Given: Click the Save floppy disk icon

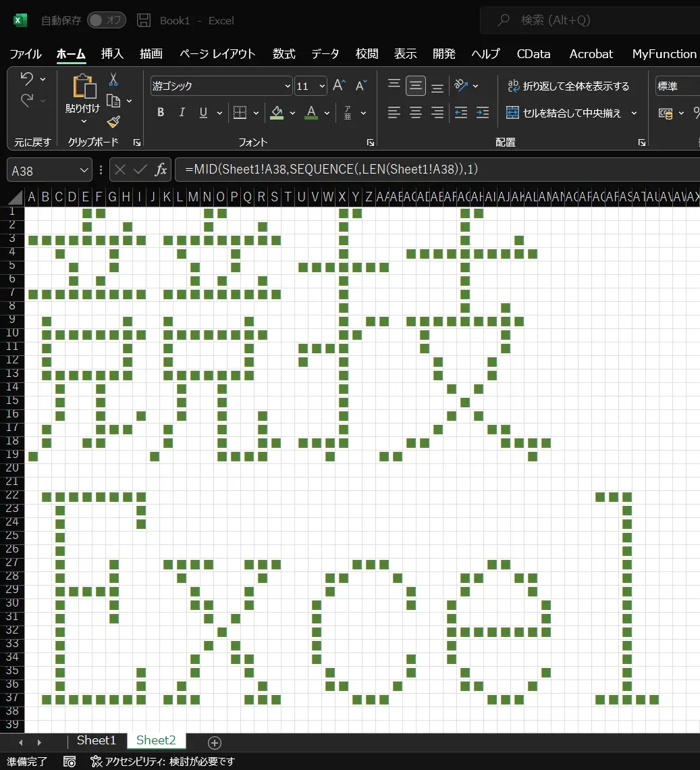Looking at the screenshot, I should pyautogui.click(x=144, y=20).
